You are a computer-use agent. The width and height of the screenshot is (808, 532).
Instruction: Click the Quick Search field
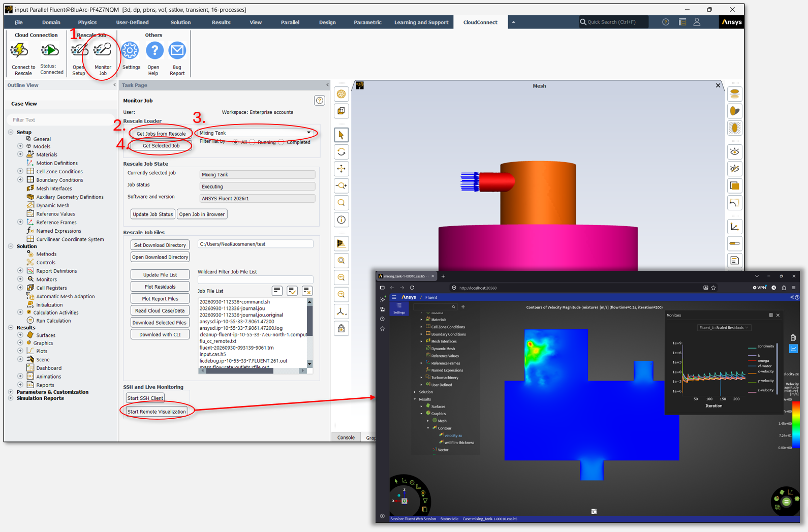coord(614,22)
